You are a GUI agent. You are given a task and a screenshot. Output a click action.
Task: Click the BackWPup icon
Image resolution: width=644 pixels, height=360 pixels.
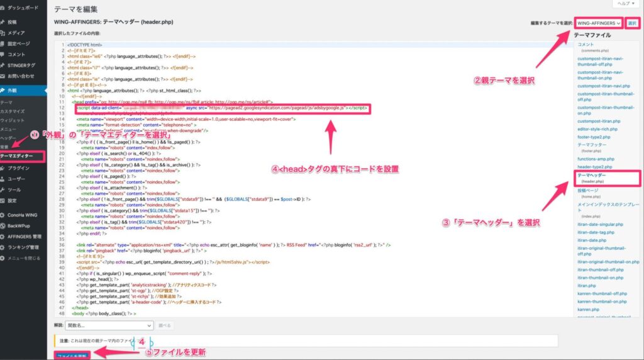tap(2, 225)
